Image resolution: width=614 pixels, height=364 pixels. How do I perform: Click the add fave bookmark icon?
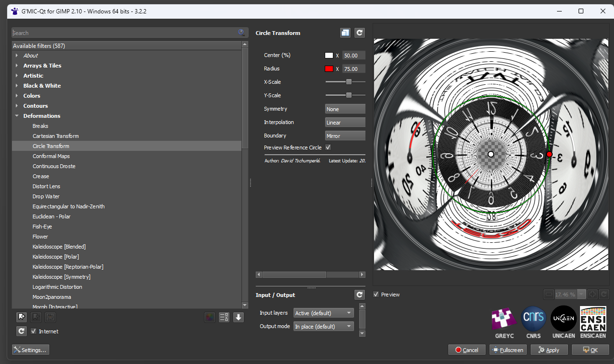coord(21,317)
